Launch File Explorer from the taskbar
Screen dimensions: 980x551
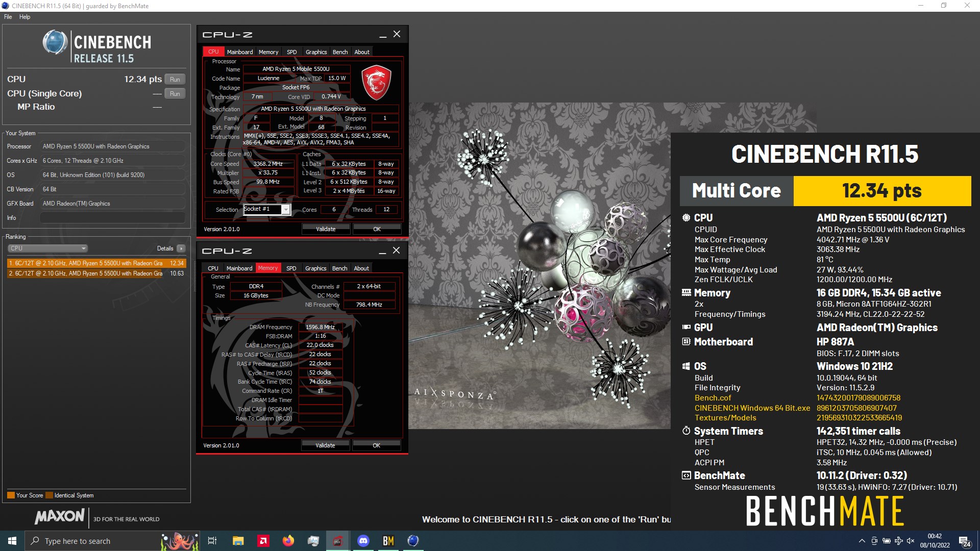click(238, 541)
